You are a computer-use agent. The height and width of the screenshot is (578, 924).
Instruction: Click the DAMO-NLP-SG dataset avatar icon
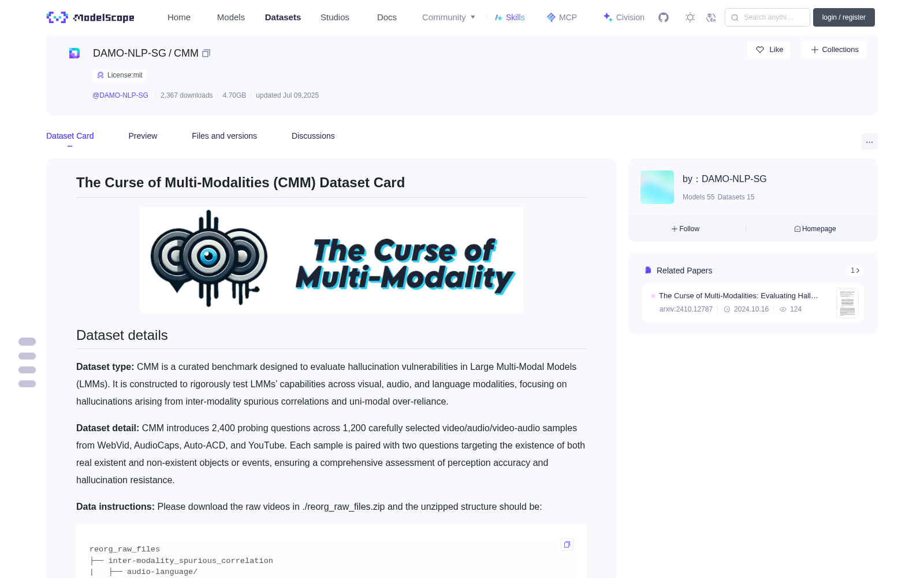click(74, 53)
